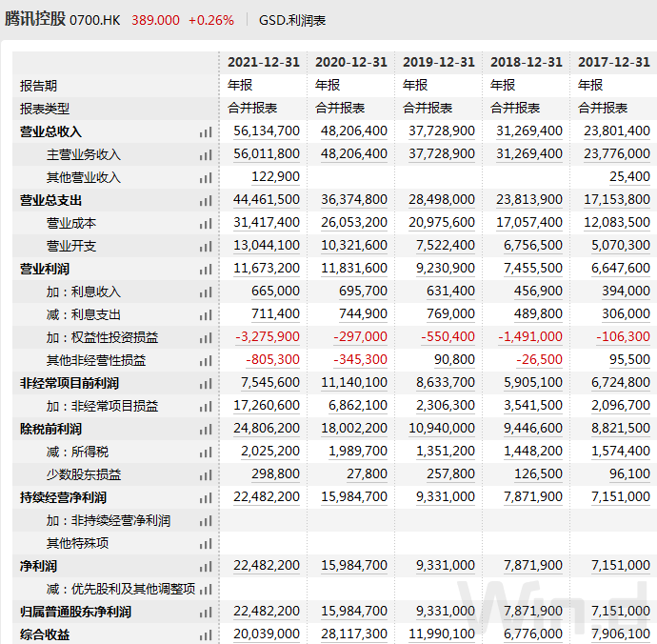Select the 2017-12-31 column header
The height and width of the screenshot is (644, 657).
pos(614,63)
